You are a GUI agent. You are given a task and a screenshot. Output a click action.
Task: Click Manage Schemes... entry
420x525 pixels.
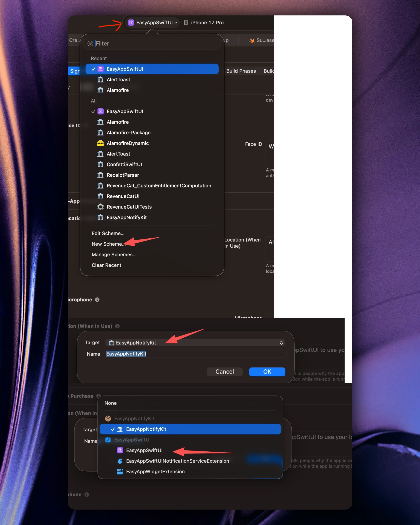(x=114, y=254)
